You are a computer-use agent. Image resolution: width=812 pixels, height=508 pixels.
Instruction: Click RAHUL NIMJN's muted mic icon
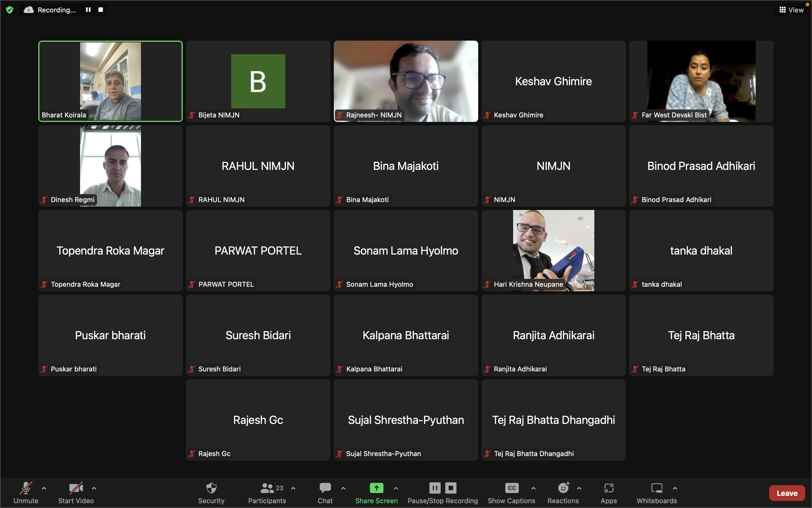pos(192,200)
